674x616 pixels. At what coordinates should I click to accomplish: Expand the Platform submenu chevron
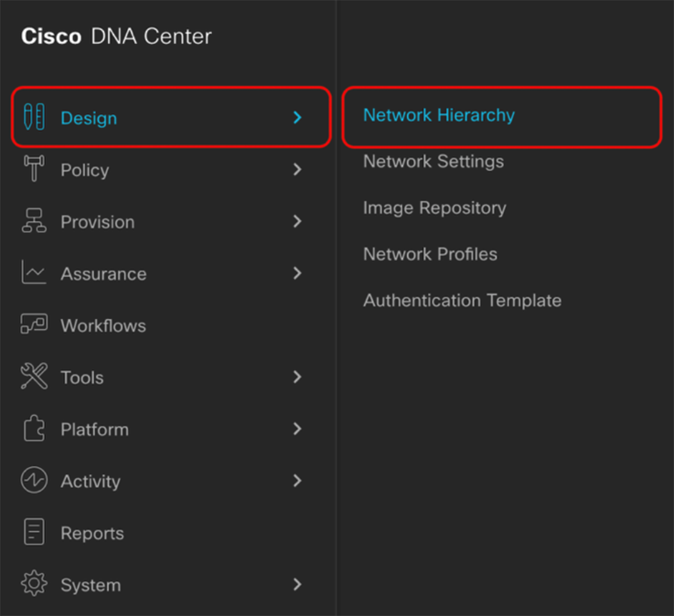tap(297, 429)
